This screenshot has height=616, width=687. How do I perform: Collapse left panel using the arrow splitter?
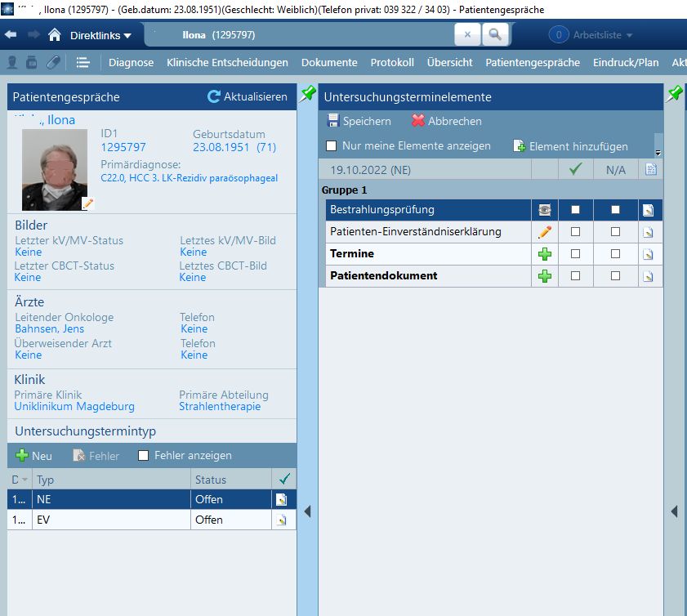307,511
